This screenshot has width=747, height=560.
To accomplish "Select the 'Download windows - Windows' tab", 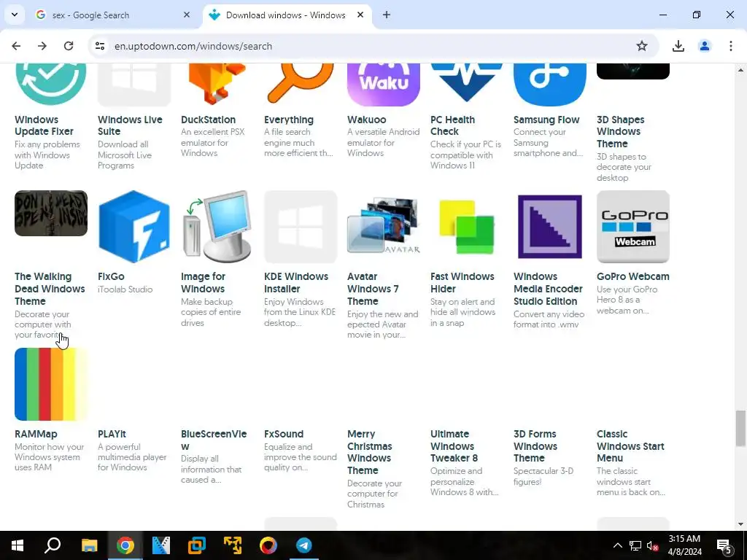I will point(285,15).
